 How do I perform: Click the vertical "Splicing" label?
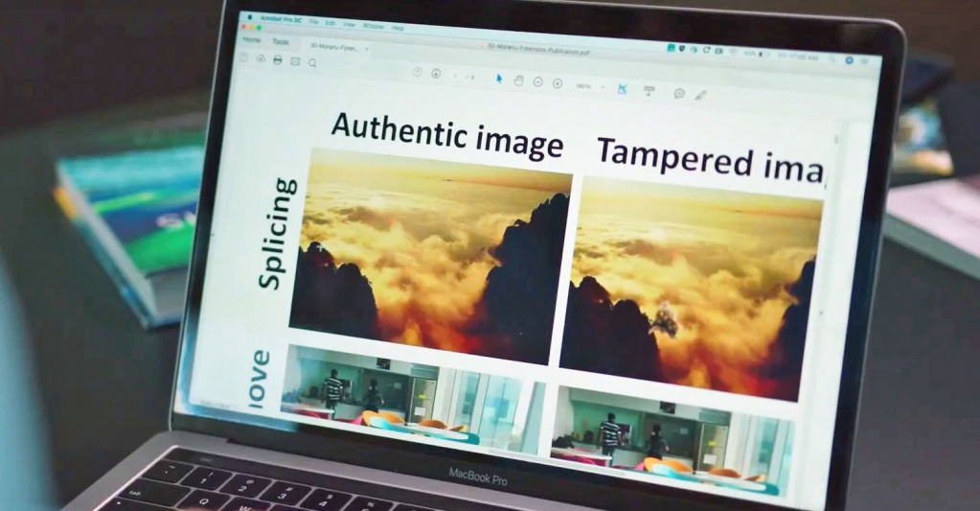[277, 233]
